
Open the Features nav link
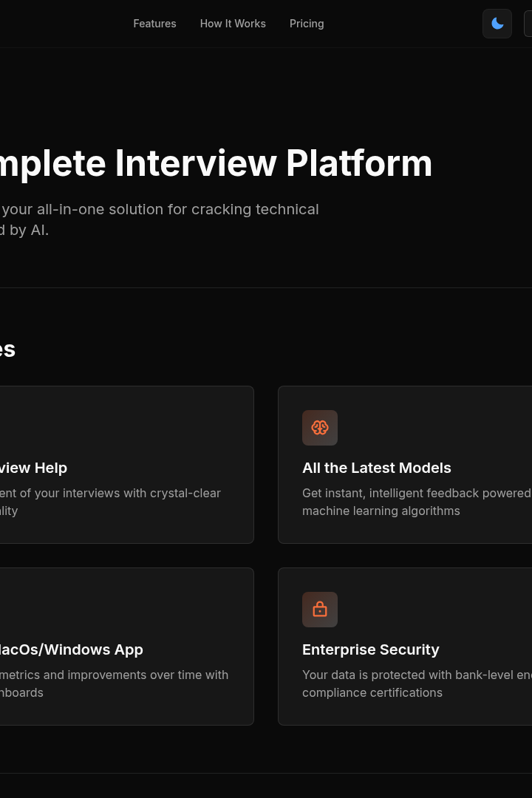click(154, 24)
